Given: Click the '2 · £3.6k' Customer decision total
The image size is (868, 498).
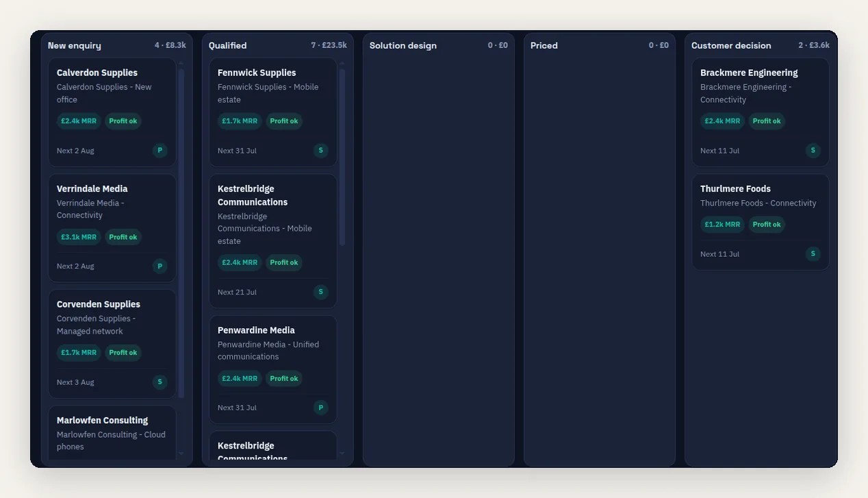Looking at the screenshot, I should tap(814, 45).
